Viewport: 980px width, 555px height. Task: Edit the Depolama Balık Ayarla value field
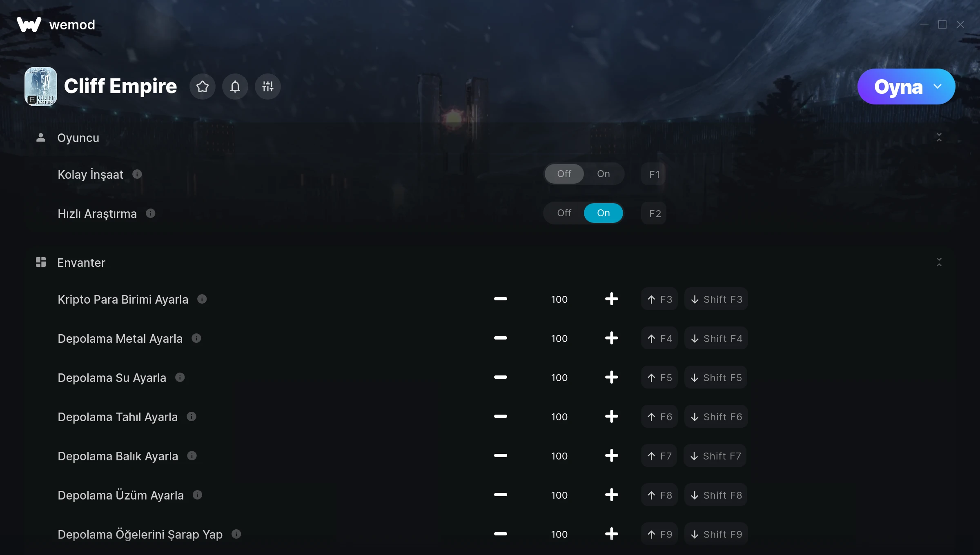559,456
